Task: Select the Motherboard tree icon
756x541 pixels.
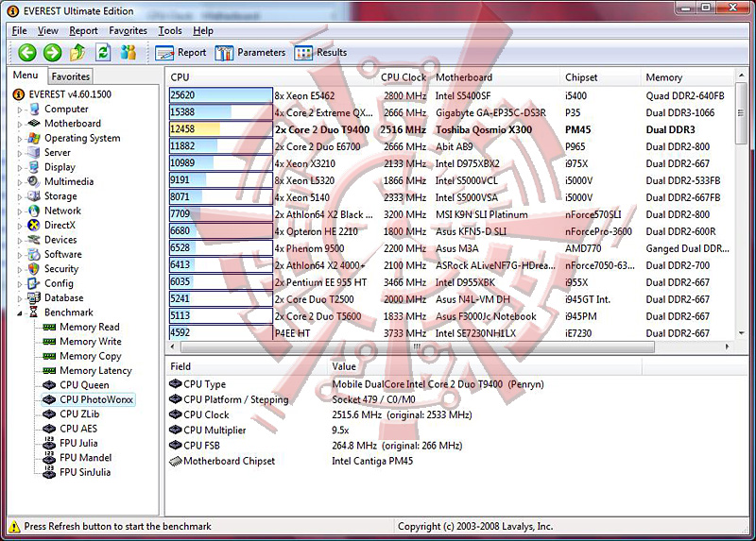Action: [x=34, y=124]
